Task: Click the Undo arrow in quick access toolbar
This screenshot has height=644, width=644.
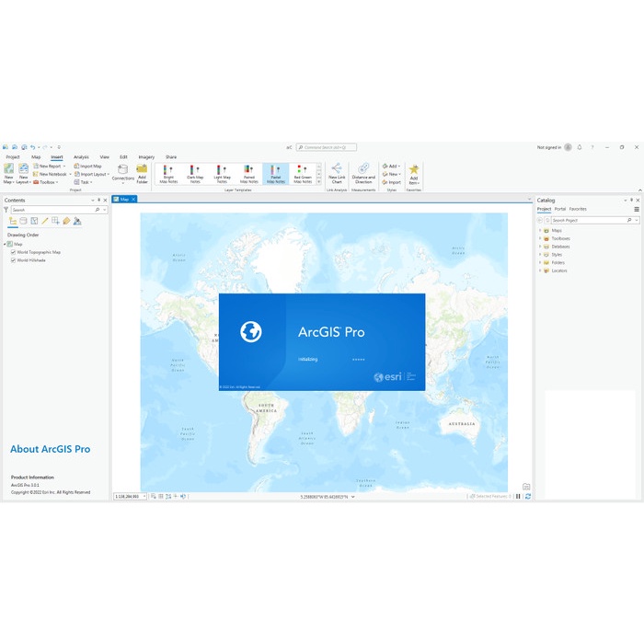Action: [x=32, y=147]
